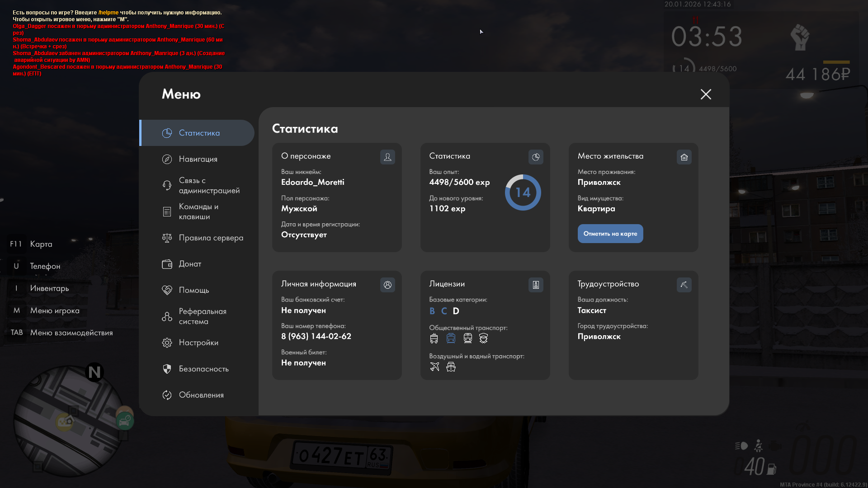Click the license category letter D
Viewport: 868px width, 488px height.
point(456,311)
